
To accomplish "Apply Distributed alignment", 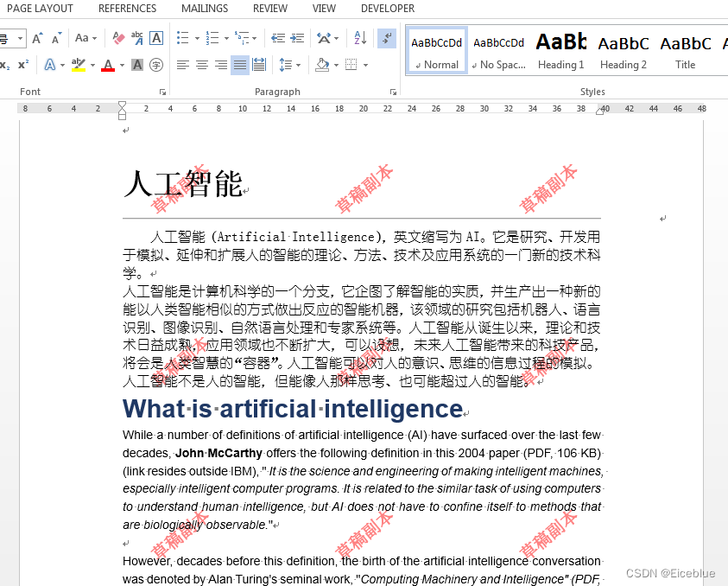I will [258, 65].
